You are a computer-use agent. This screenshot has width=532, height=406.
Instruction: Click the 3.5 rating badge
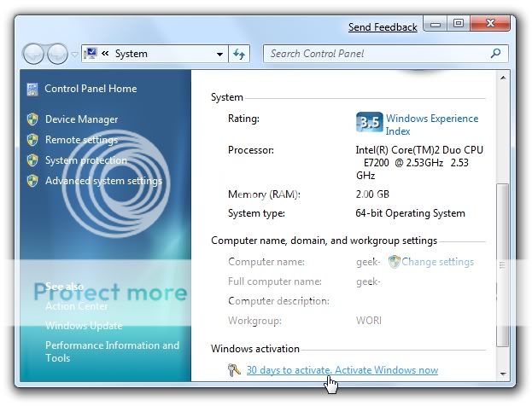tap(370, 122)
